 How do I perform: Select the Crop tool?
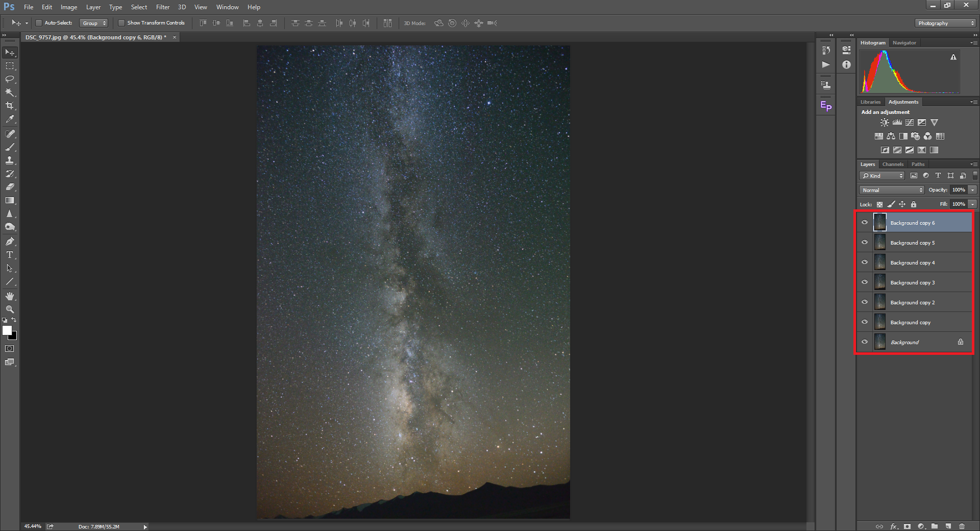point(10,106)
